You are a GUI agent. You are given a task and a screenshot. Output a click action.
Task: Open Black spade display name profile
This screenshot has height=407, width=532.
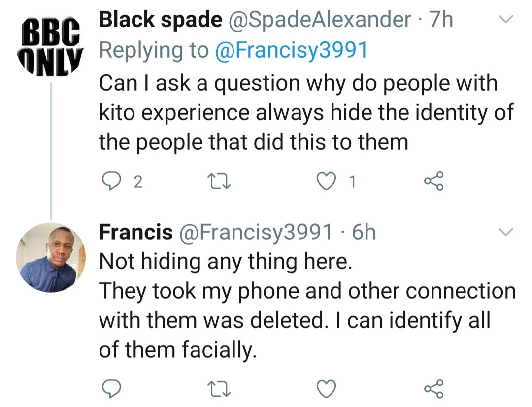[161, 20]
